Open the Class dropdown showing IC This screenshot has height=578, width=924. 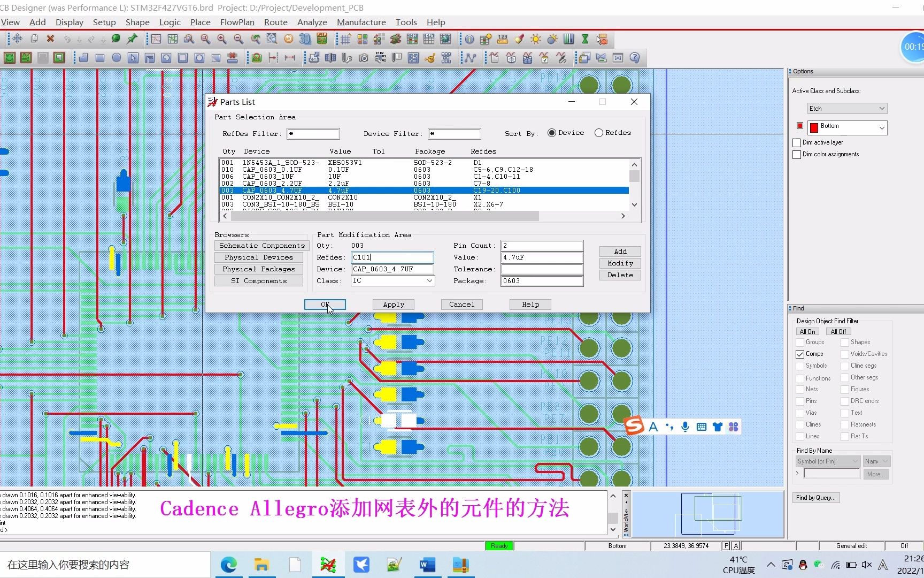392,281
